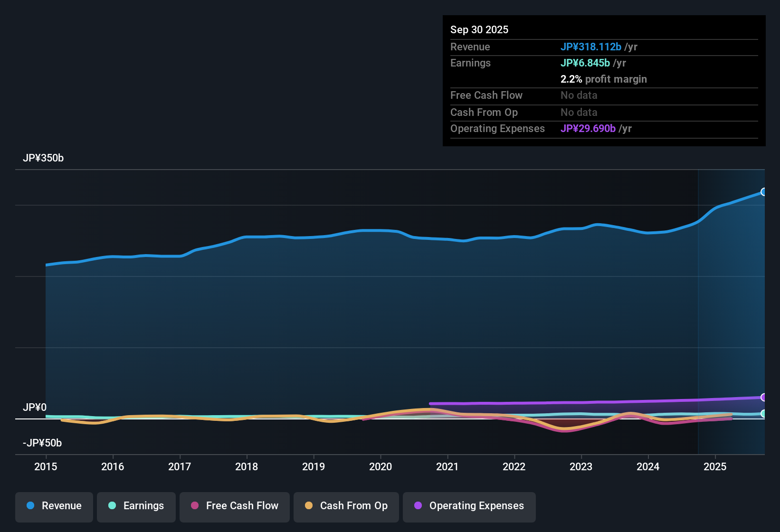Click the teal Earnings dot icon in legend
The image size is (780, 532).
[x=112, y=506]
